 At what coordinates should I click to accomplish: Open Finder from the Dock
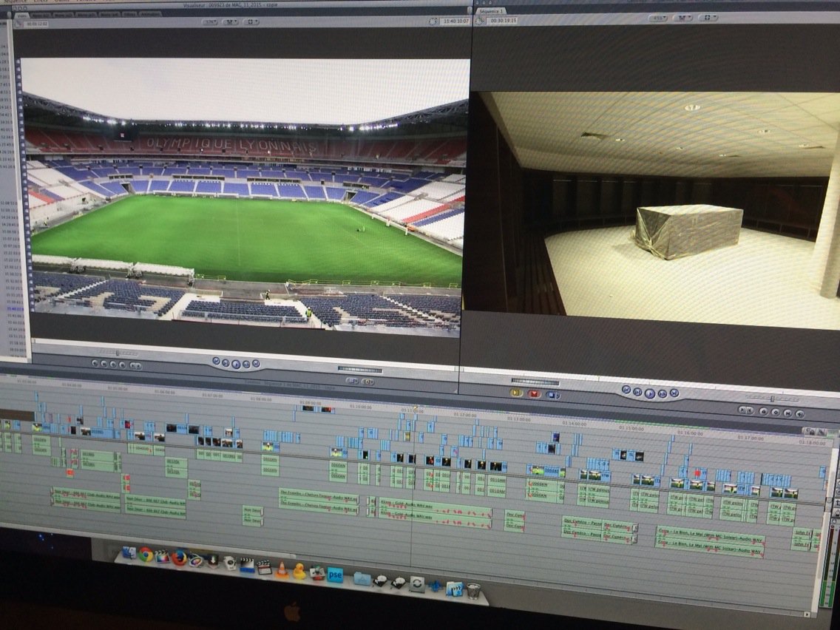point(129,552)
